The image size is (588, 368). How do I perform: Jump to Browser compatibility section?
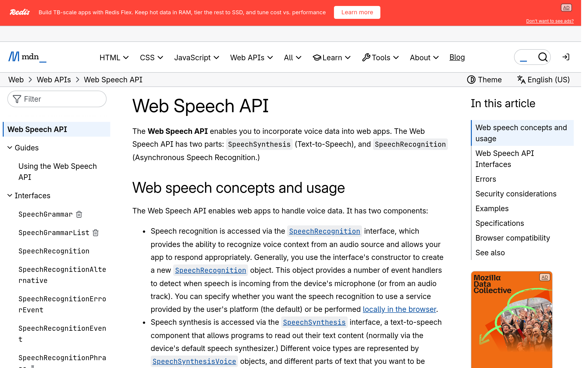(x=512, y=238)
